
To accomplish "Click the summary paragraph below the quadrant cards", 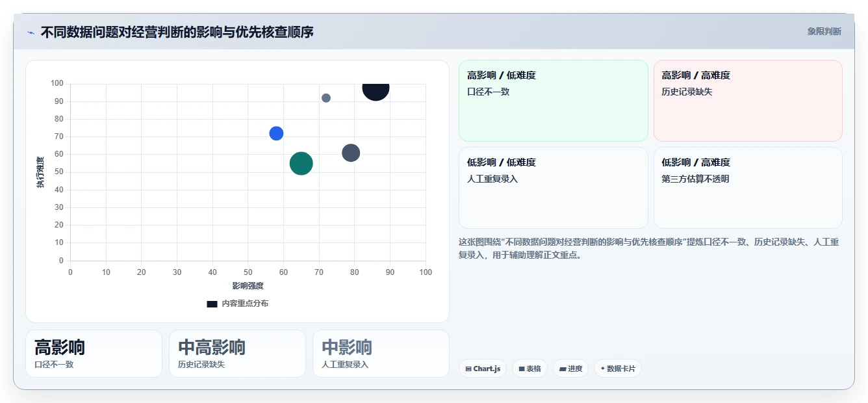I will [x=649, y=248].
